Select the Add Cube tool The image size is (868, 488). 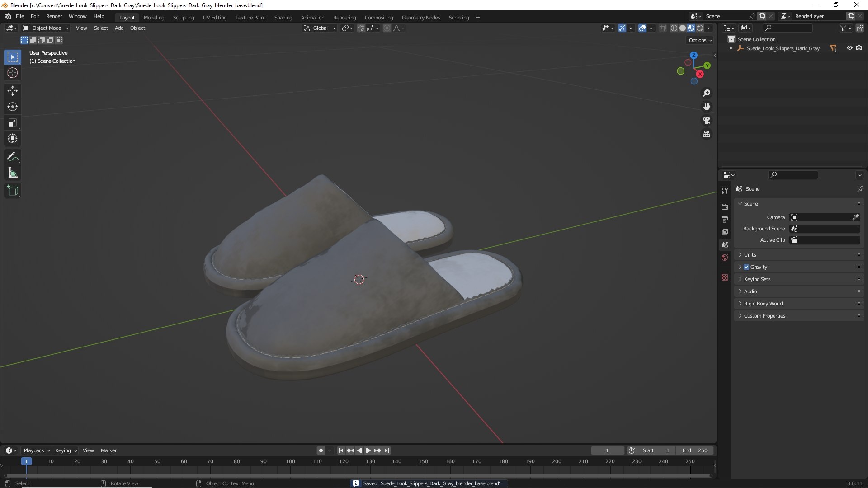pyautogui.click(x=13, y=191)
